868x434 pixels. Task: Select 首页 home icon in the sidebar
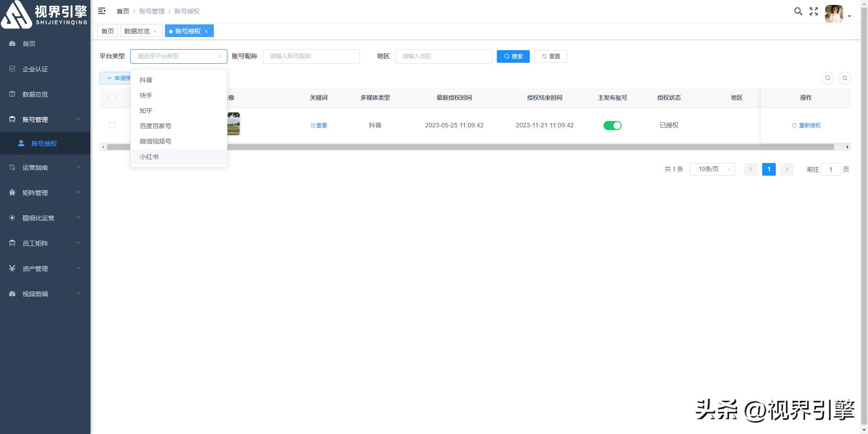tap(12, 43)
